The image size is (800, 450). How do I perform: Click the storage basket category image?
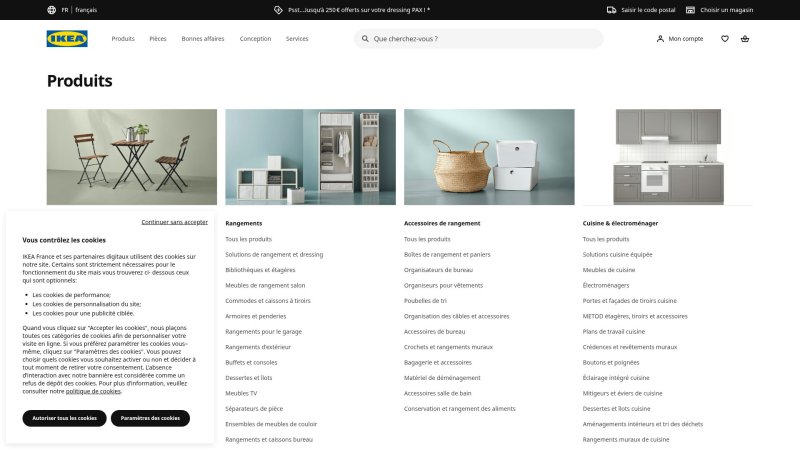pyautogui.click(x=489, y=156)
